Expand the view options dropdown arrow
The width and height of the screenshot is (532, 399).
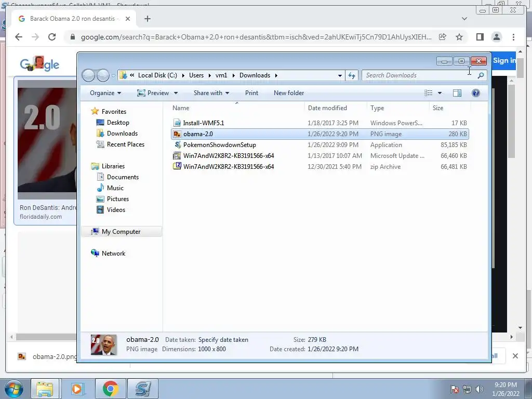click(440, 93)
